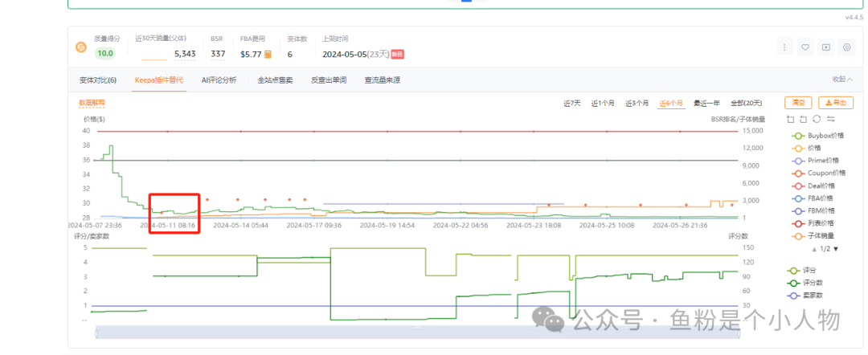Select the 近7天 time range
This screenshot has height=355, width=868.
click(572, 103)
